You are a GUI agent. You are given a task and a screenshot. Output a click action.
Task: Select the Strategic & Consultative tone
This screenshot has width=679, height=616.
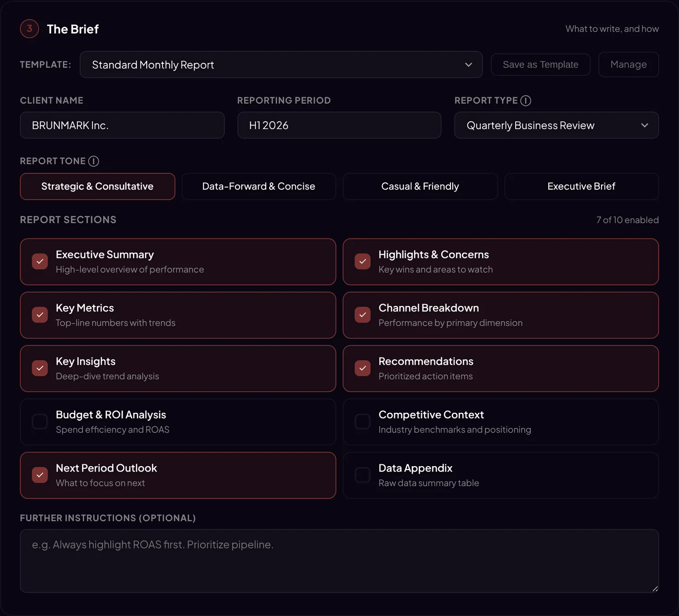97,186
